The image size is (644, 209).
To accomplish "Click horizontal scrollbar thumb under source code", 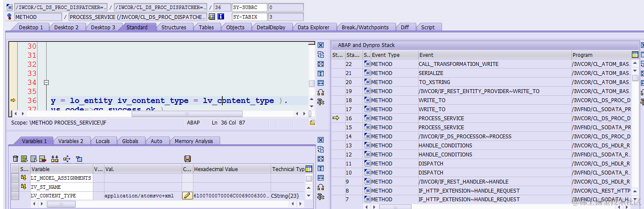I will pyautogui.click(x=187, y=114).
